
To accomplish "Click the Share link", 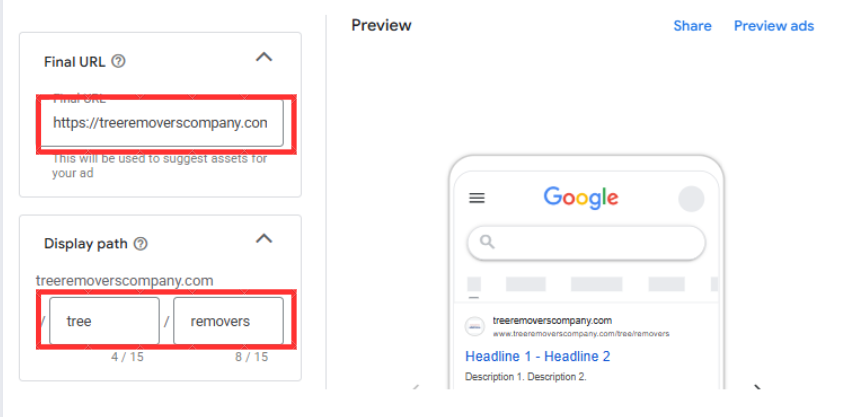I will coord(692,26).
